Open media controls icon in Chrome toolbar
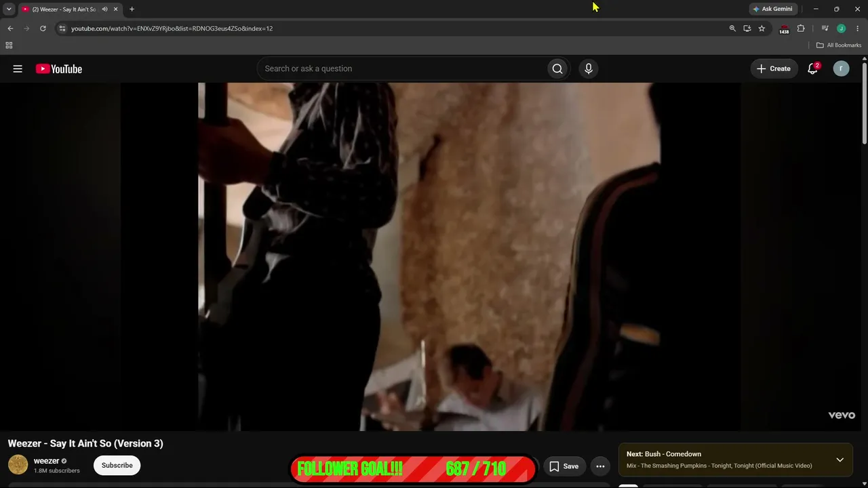 point(825,28)
